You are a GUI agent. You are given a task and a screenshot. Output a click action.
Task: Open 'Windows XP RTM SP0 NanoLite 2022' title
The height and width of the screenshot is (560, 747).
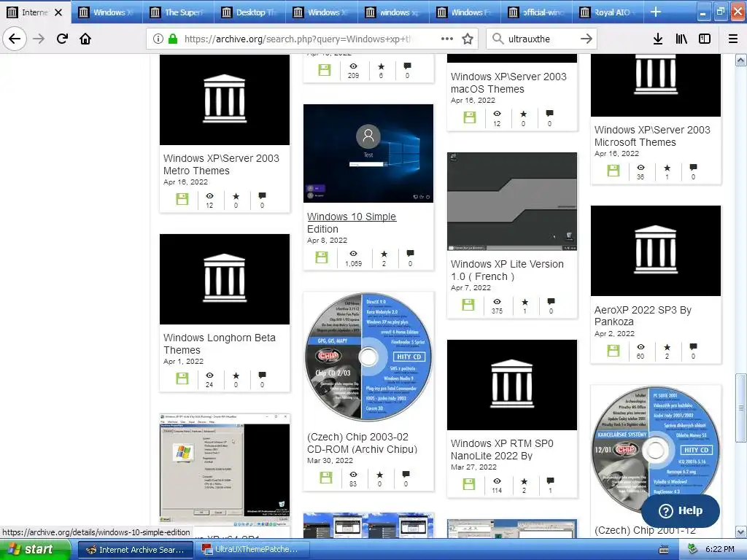[x=502, y=449]
